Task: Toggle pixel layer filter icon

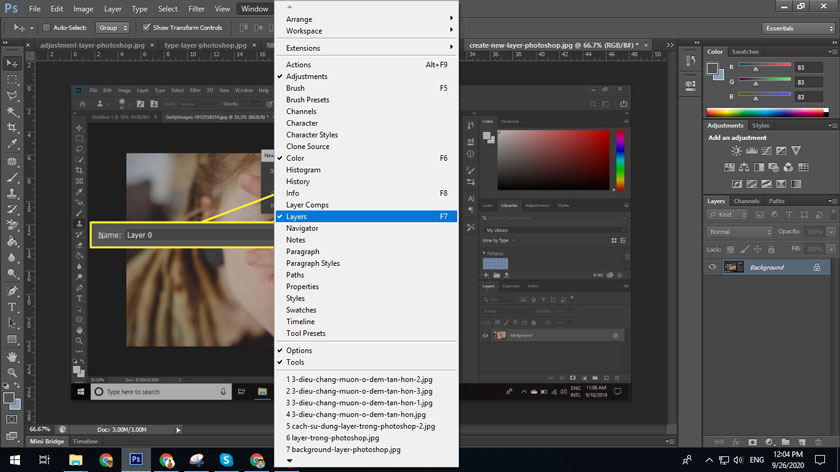Action: 760,214
